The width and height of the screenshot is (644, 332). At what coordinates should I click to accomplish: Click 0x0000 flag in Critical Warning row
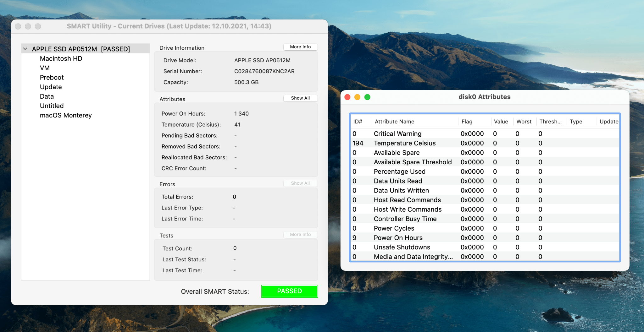(x=472, y=134)
